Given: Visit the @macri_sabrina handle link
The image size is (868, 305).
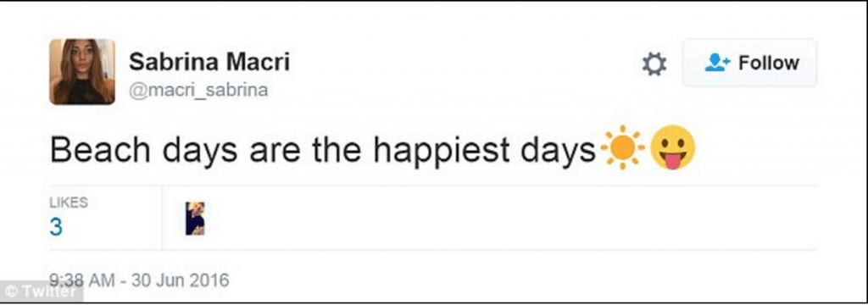Looking at the screenshot, I should (198, 90).
